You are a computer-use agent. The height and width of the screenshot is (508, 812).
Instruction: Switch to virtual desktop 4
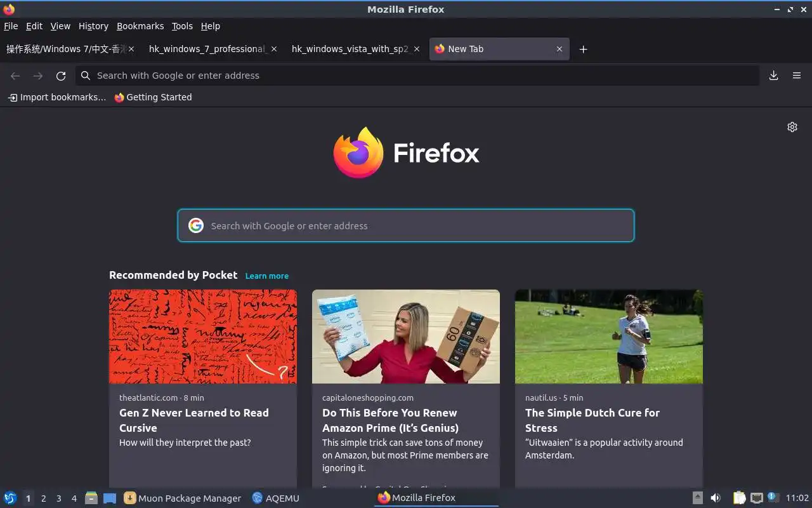click(x=74, y=498)
